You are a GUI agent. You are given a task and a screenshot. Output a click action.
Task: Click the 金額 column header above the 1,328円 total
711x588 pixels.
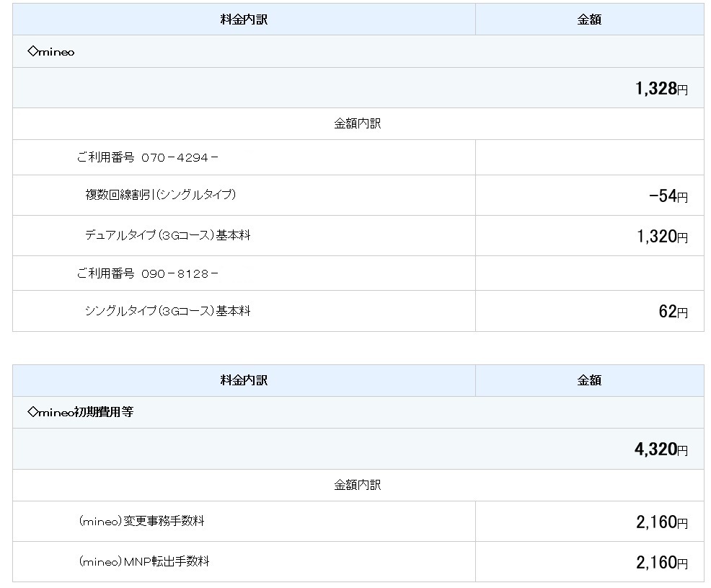589,19
